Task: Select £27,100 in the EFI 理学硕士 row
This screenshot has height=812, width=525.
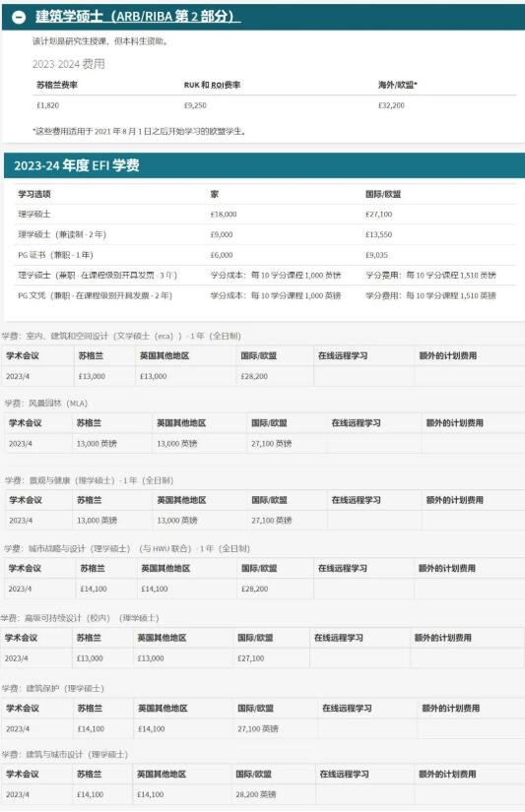Action: [x=379, y=215]
